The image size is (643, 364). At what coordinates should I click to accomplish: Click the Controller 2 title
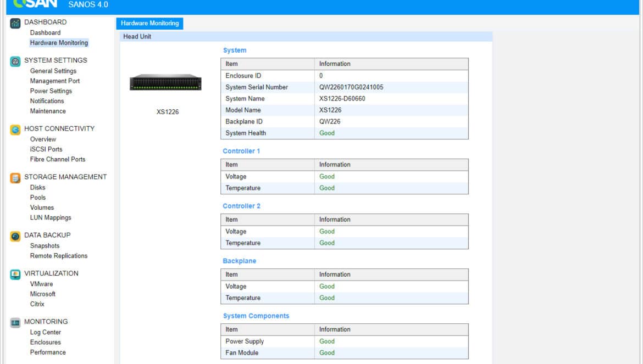coord(241,206)
